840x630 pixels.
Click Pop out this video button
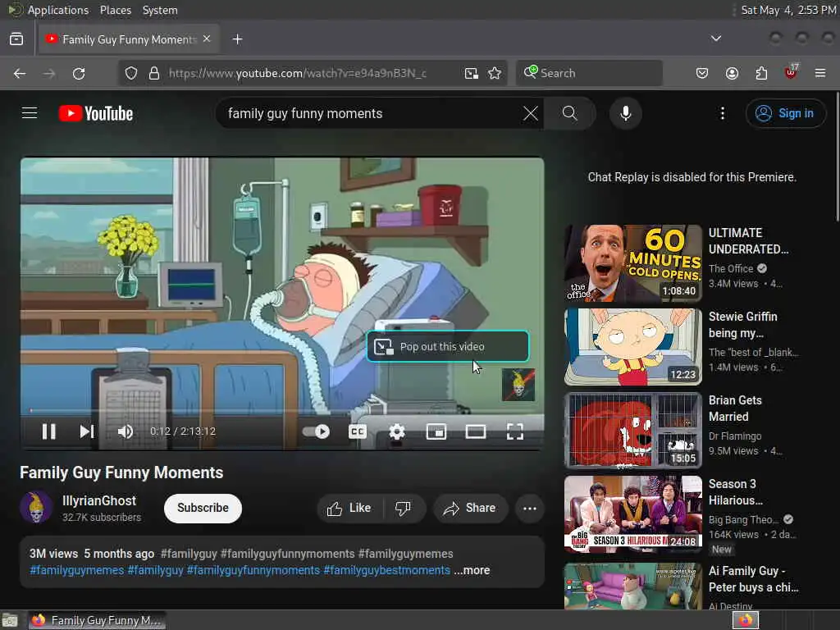click(448, 347)
